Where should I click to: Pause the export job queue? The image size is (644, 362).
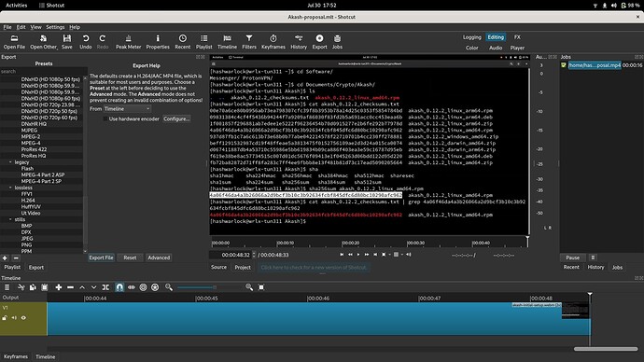[x=572, y=258]
